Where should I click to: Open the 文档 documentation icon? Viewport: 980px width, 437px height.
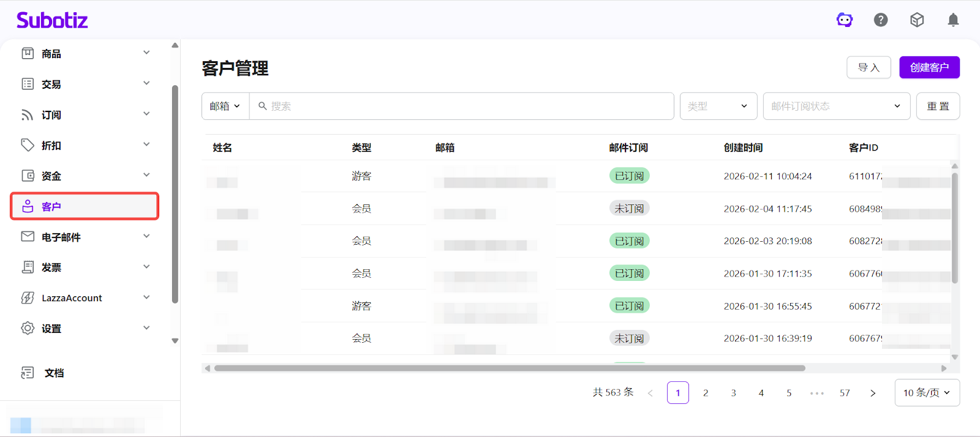pyautogui.click(x=28, y=373)
